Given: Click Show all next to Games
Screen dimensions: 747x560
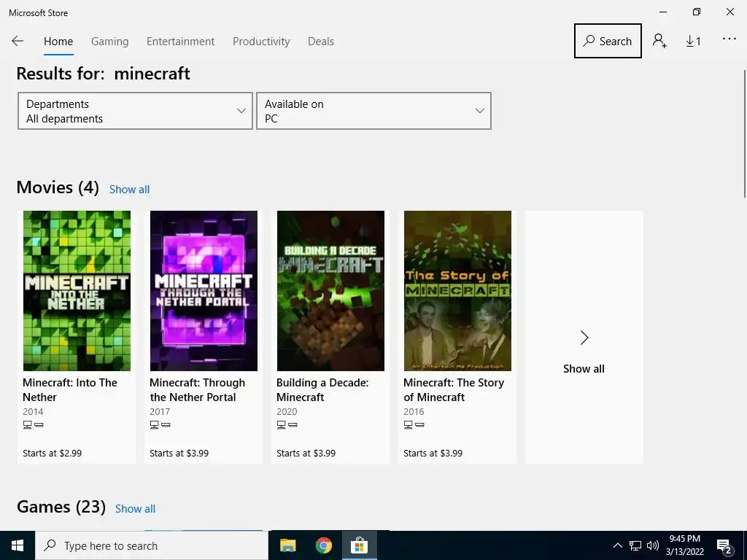Looking at the screenshot, I should click(x=135, y=509).
